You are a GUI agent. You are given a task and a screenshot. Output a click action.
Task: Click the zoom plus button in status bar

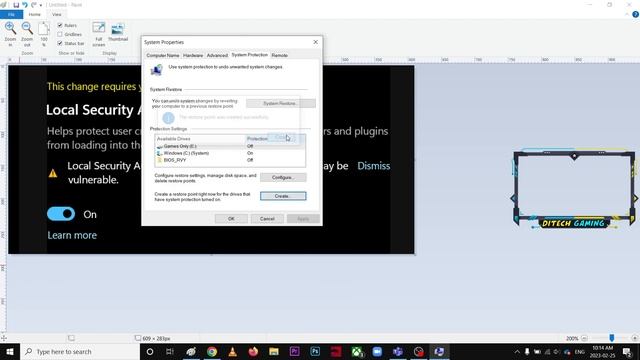click(x=634, y=338)
